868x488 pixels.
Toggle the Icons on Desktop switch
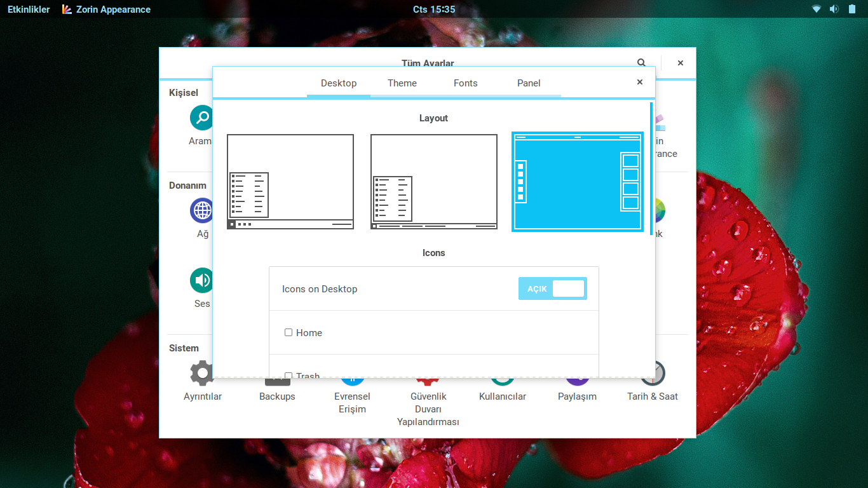(x=553, y=288)
